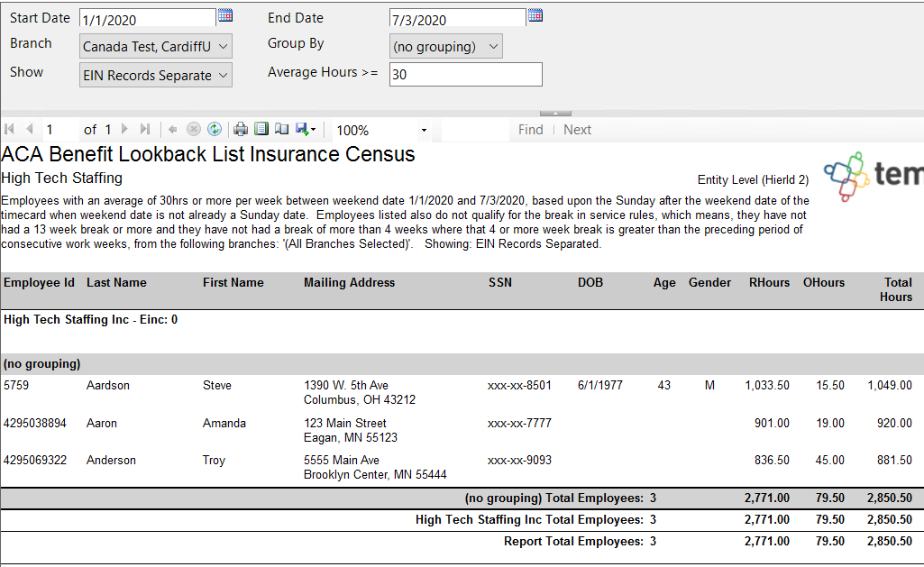
Task: Click the find text search box
Action: 474,130
